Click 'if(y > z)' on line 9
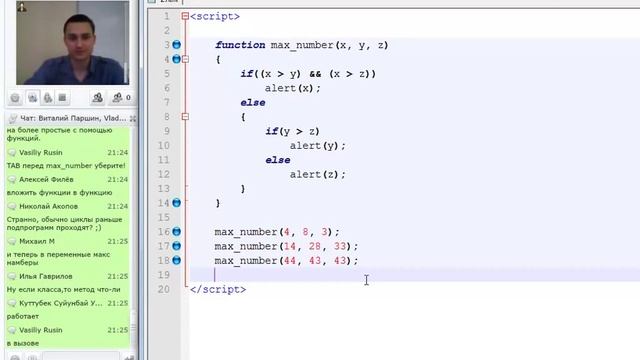 click(x=292, y=131)
